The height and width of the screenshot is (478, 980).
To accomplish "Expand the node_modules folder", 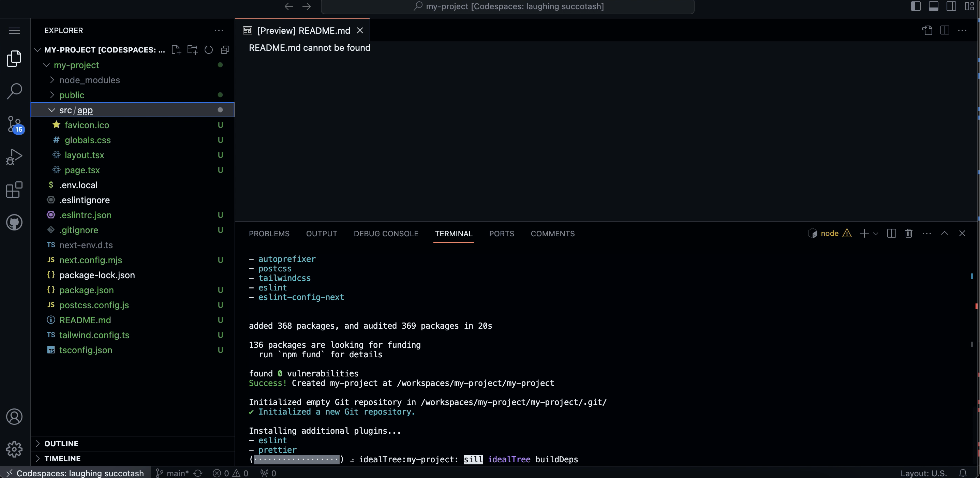I will tap(52, 80).
